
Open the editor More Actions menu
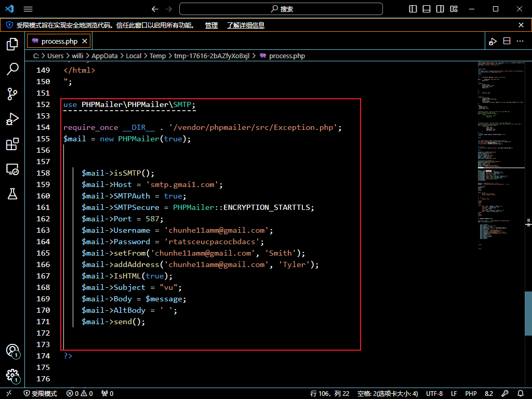(x=521, y=41)
